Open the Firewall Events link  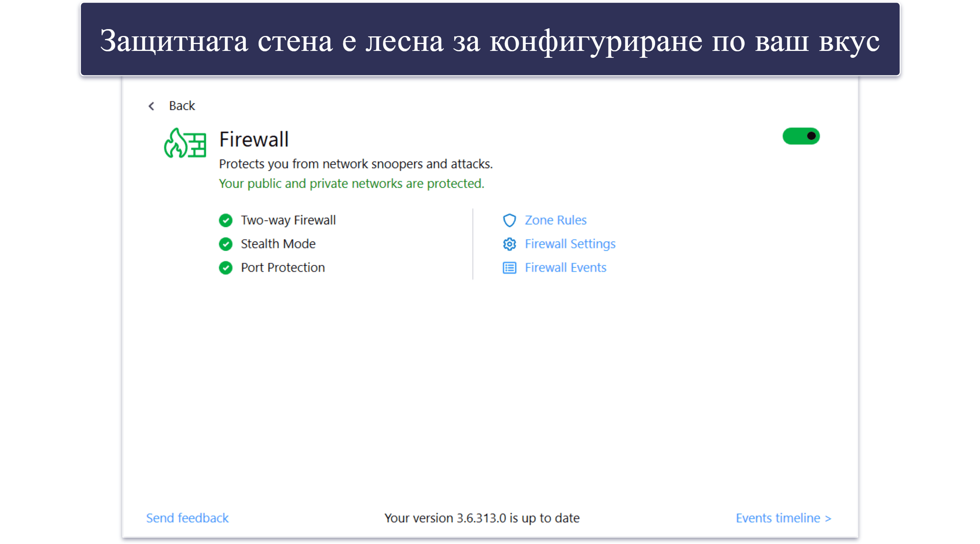[x=565, y=268]
